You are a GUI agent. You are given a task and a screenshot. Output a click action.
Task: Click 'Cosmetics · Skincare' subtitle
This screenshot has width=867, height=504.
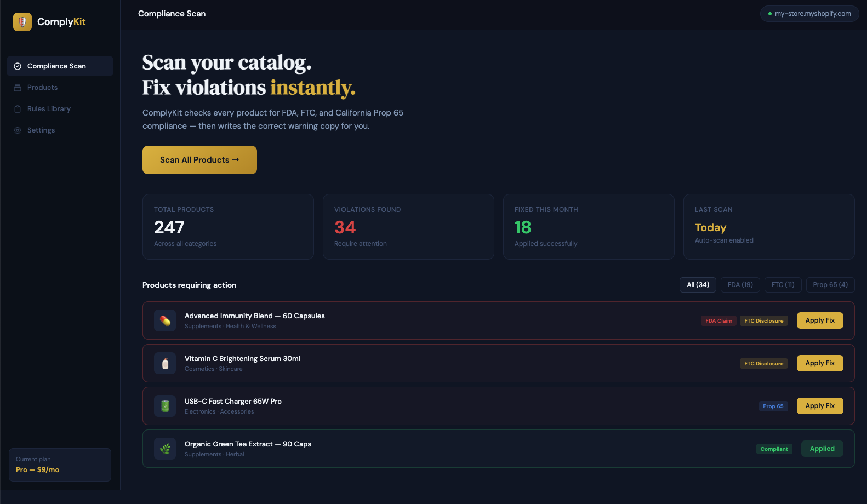pos(213,369)
